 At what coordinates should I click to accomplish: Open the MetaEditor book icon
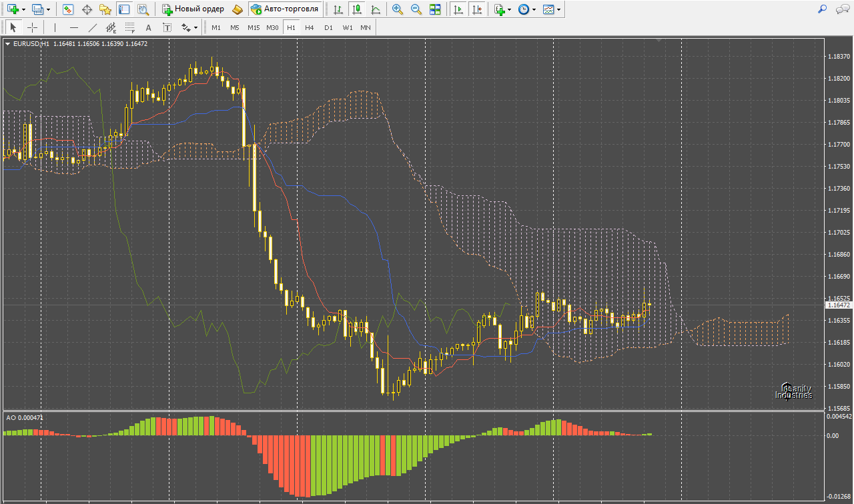(x=238, y=9)
